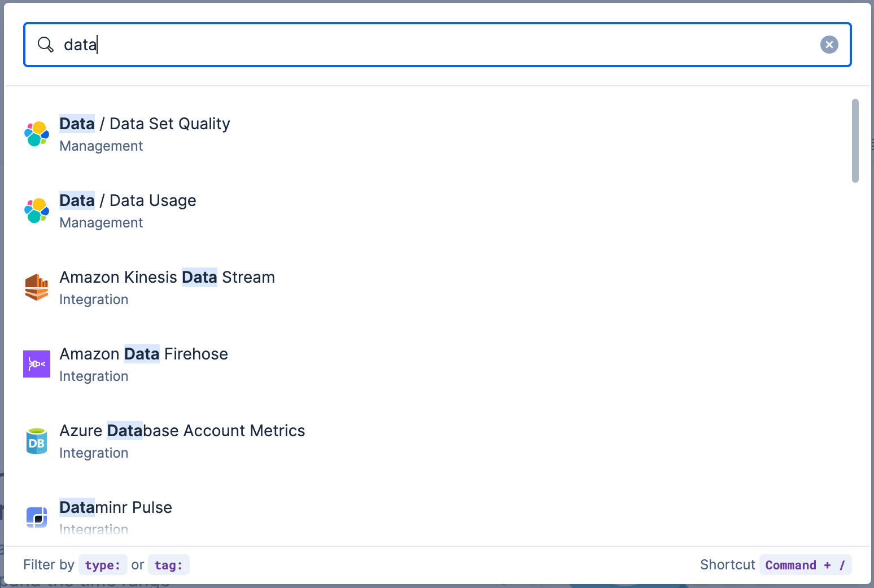The width and height of the screenshot is (874, 588).
Task: Click 'Management' label under Data Set Quality
Action: coord(101,146)
